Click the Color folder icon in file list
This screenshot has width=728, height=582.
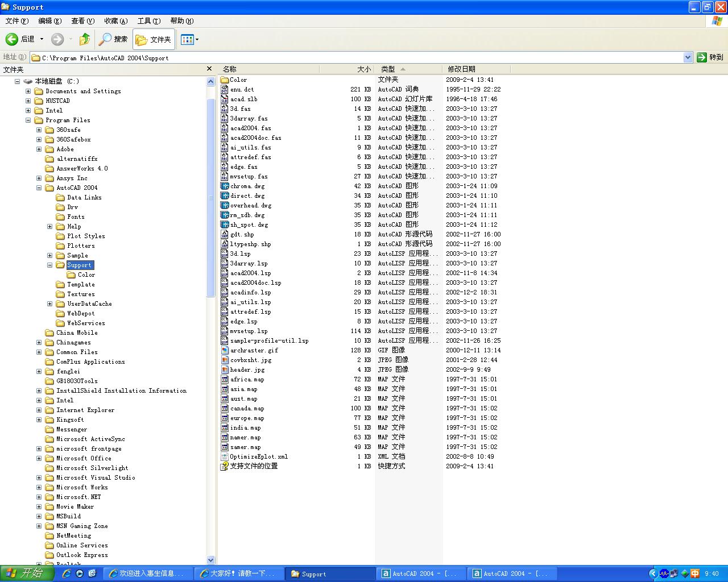[224, 80]
